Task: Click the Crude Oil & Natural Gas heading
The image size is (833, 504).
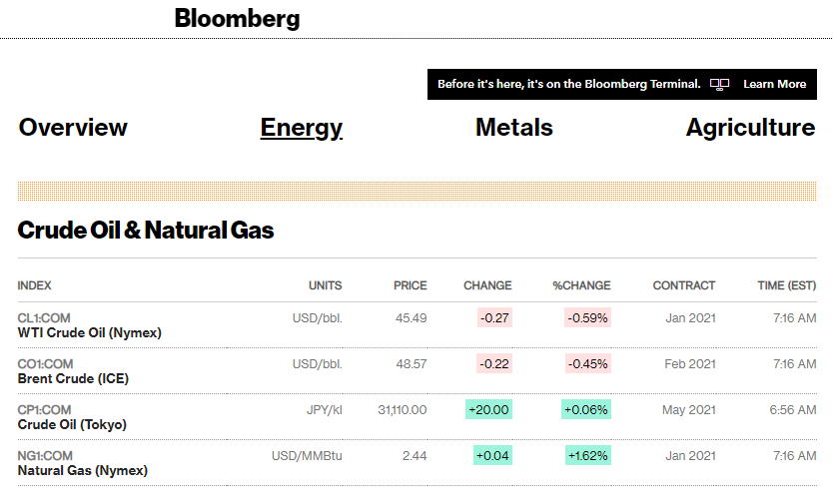Action: pyautogui.click(x=146, y=231)
